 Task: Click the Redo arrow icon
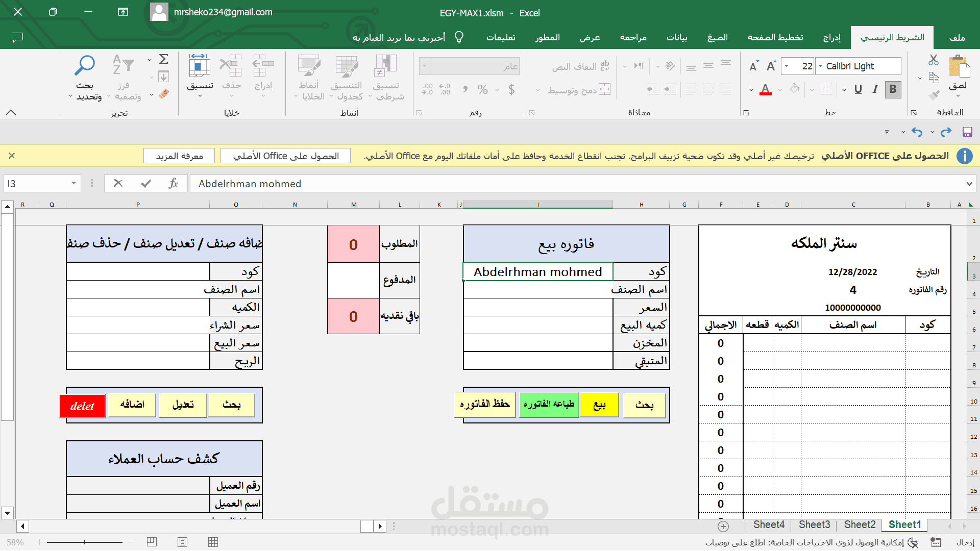(x=946, y=132)
